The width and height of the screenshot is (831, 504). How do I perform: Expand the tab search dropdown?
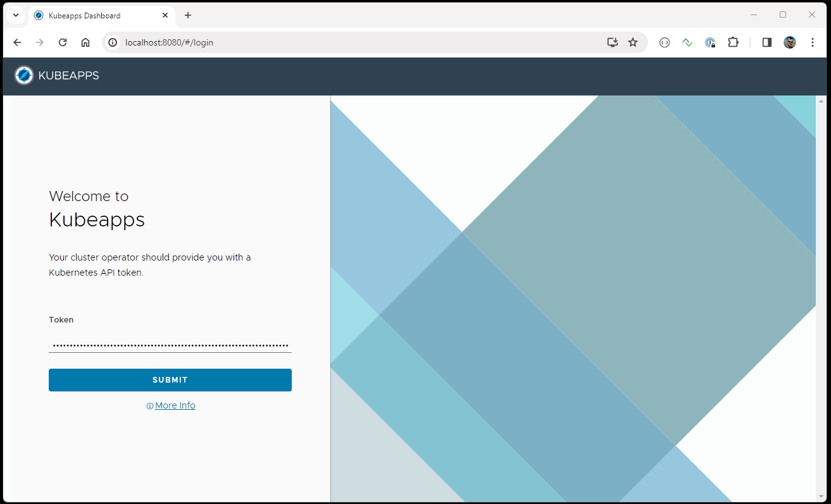pos(16,15)
